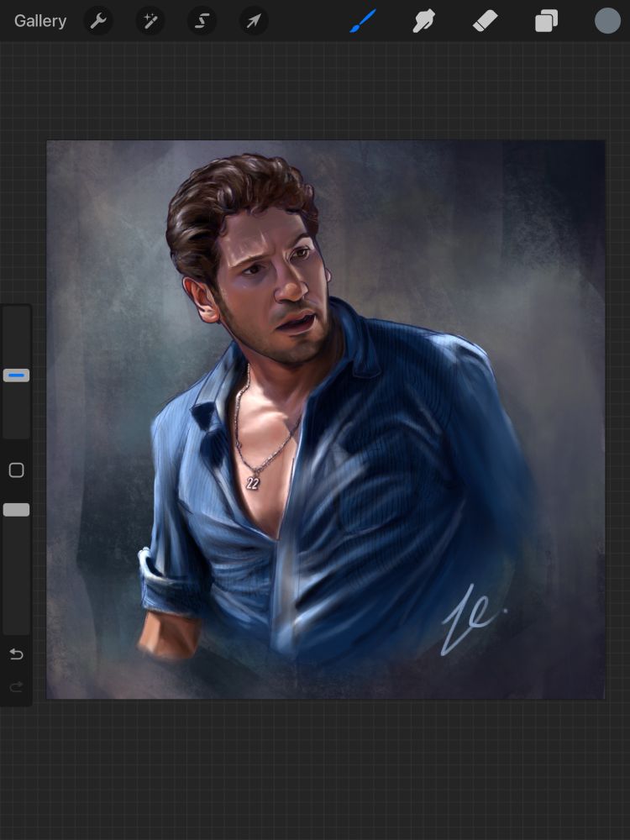Open the Adjustments magic wand menu
This screenshot has height=840, width=630.
pyautogui.click(x=150, y=21)
